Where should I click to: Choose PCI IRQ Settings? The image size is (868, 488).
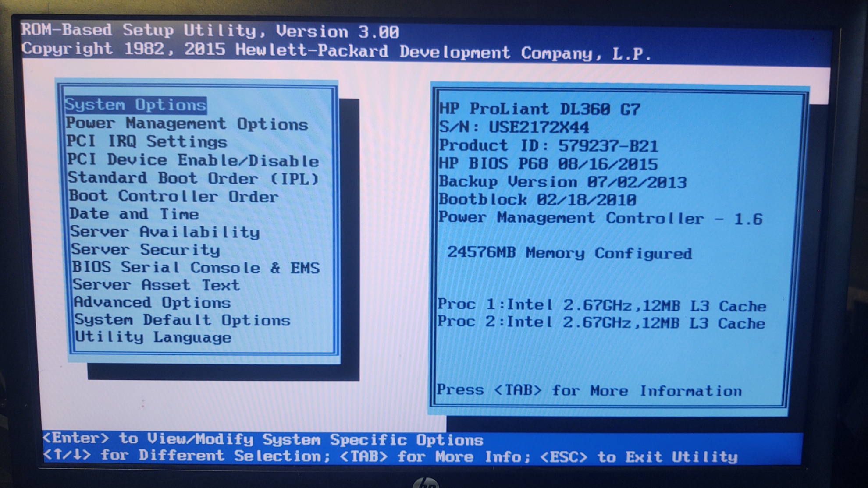click(x=147, y=142)
